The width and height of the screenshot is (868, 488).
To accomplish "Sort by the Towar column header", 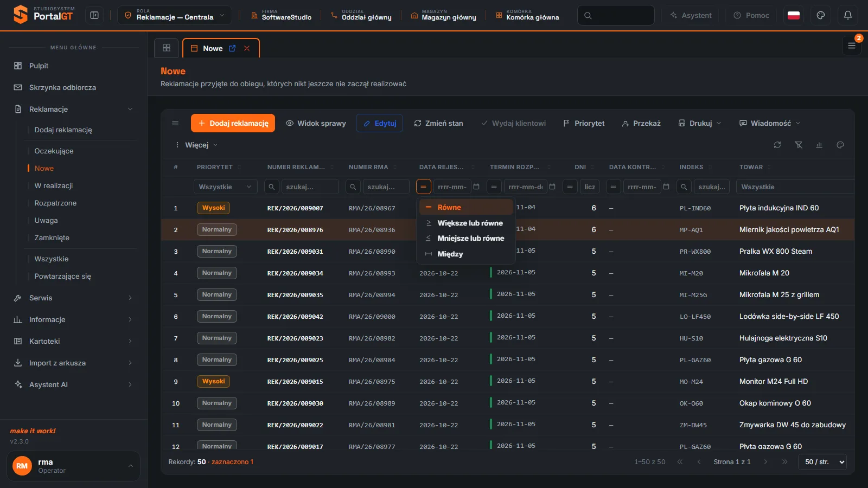I will pos(751,167).
